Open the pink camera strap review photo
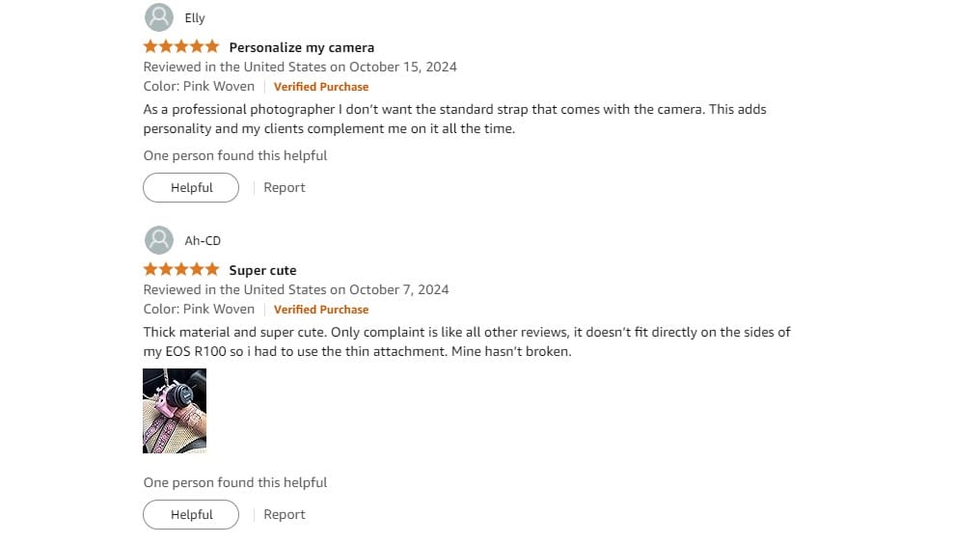The height and width of the screenshot is (544, 980). tap(175, 411)
